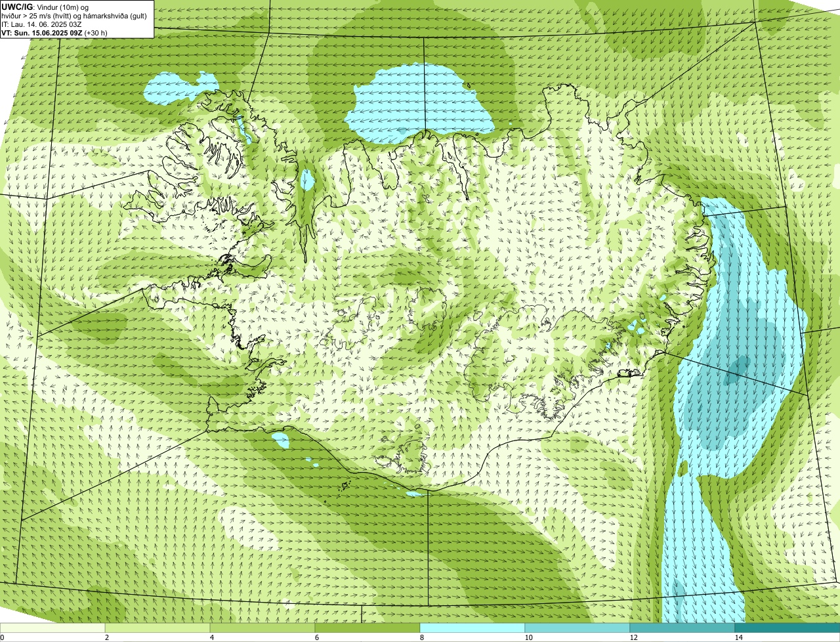Screen dimensions: 840x642
Task: Click the 6–8 m/s dark green legend segment
Action: [367, 628]
